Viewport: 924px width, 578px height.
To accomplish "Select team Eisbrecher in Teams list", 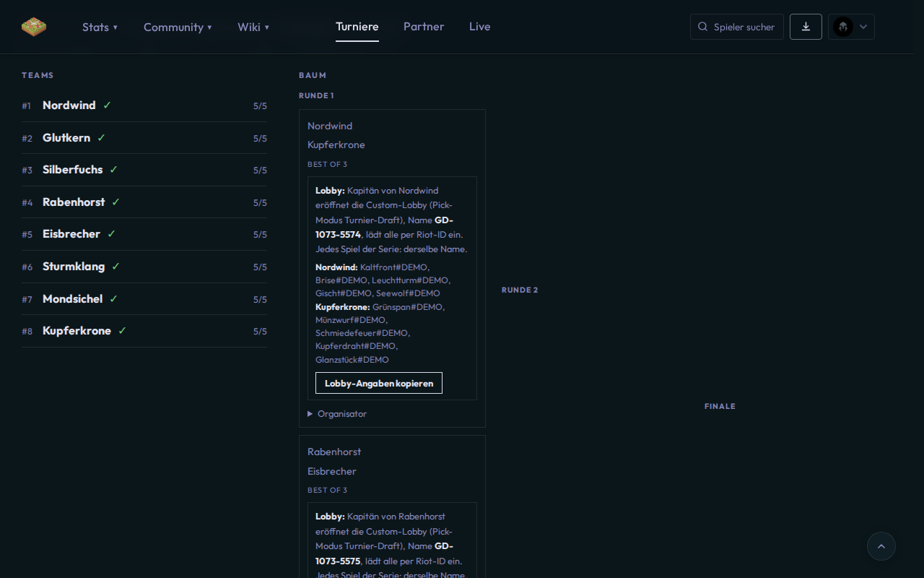I will [144, 234].
